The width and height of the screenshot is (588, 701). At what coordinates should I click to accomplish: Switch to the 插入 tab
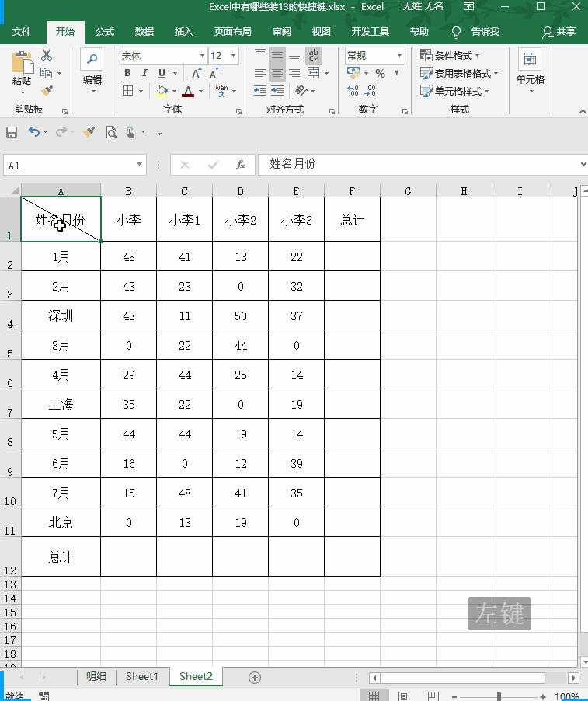coord(183,32)
